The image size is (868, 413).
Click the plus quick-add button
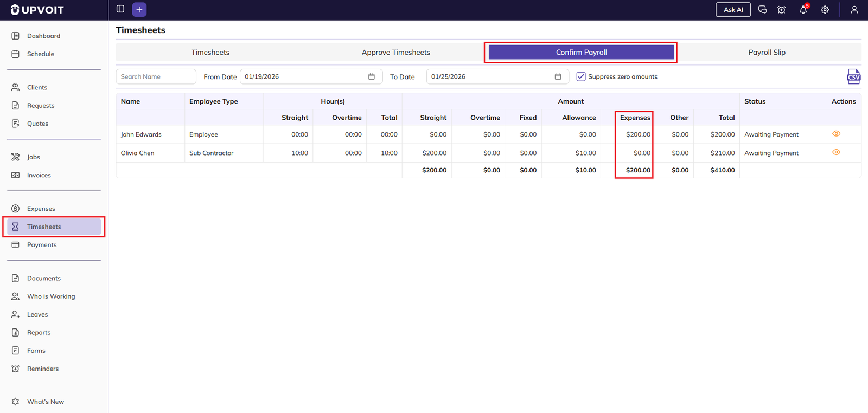[x=139, y=10]
